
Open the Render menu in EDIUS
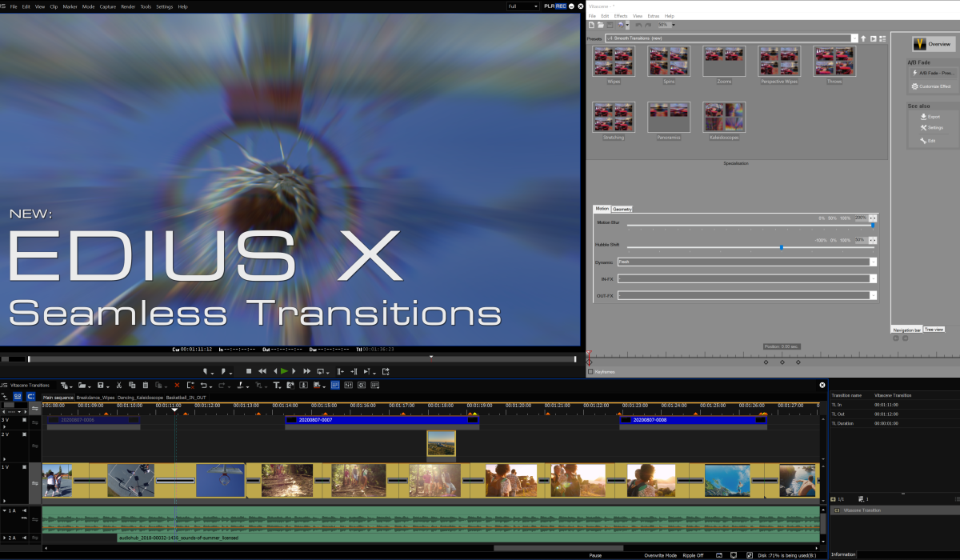tap(128, 6)
